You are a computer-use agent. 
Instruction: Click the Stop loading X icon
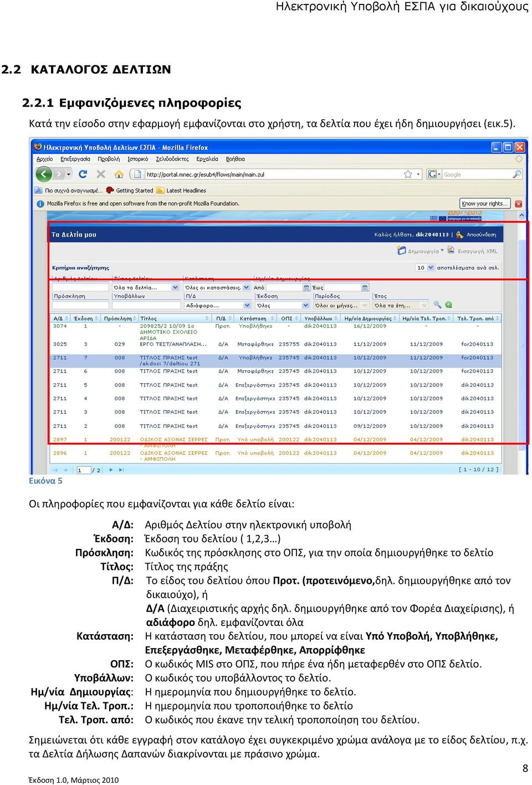click(x=100, y=174)
